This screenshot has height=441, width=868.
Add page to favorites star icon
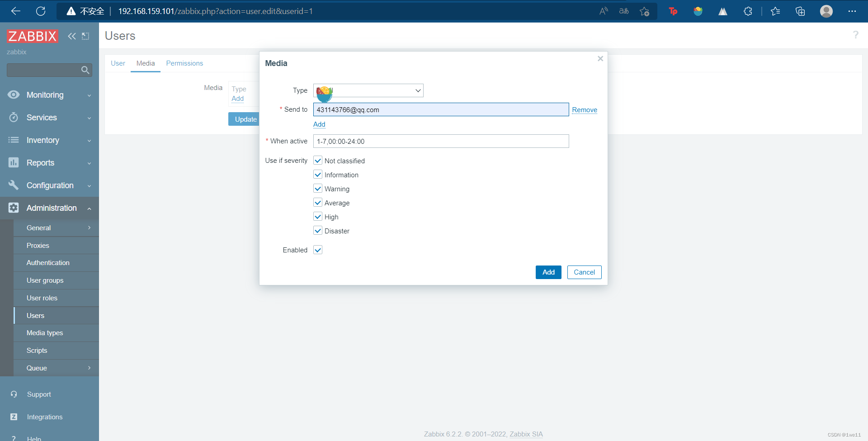pyautogui.click(x=645, y=11)
